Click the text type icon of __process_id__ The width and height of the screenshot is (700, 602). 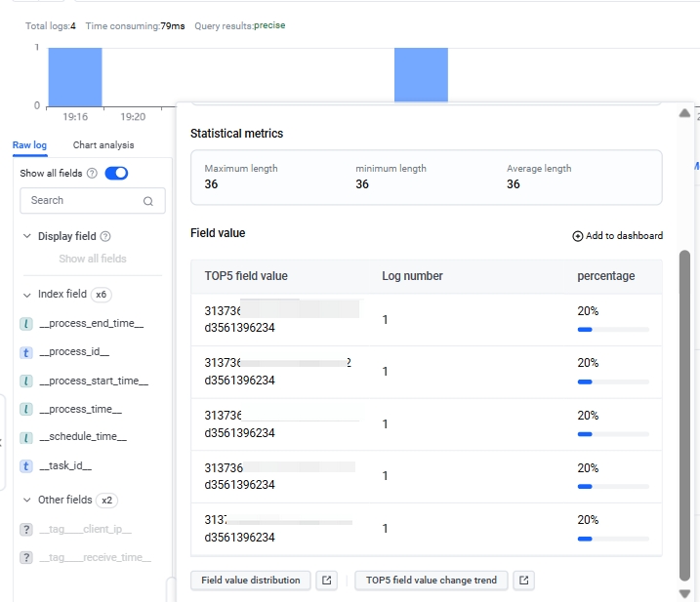coord(26,353)
